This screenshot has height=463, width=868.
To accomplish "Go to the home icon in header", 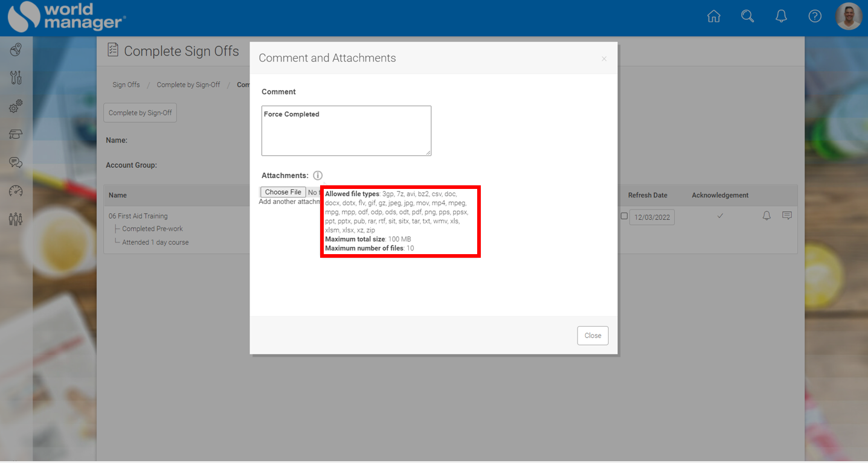I will tap(713, 17).
